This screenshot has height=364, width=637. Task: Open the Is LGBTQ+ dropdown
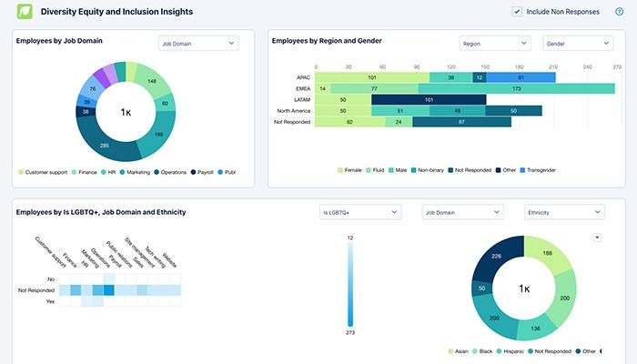click(360, 212)
